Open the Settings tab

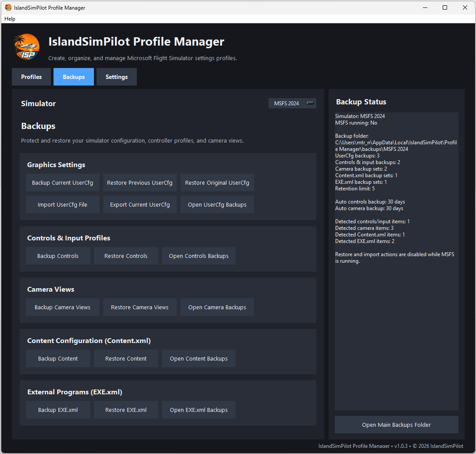pyautogui.click(x=117, y=77)
